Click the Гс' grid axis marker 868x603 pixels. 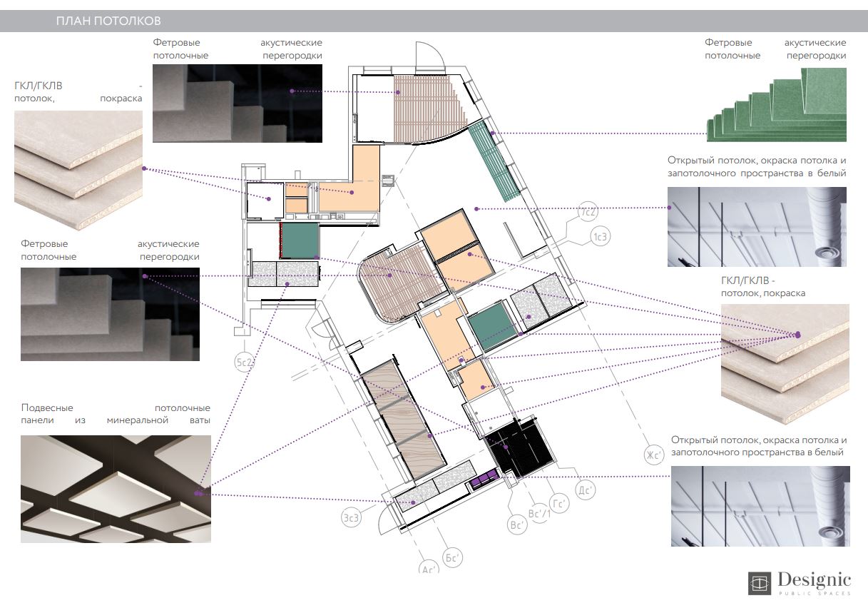pos(560,505)
